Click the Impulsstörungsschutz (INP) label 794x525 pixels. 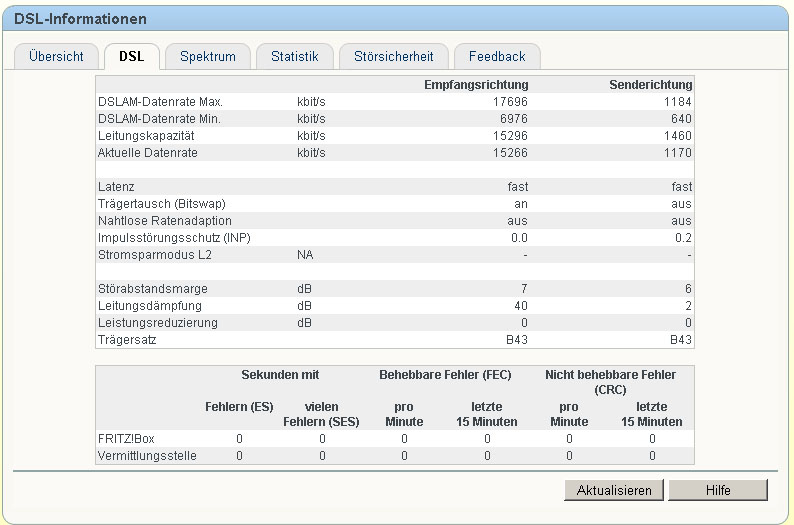174,238
